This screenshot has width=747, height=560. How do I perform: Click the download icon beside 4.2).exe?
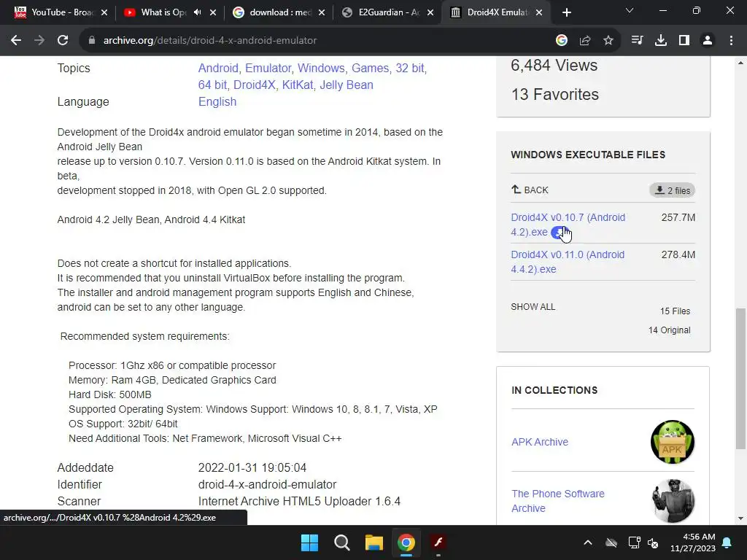pyautogui.click(x=559, y=233)
